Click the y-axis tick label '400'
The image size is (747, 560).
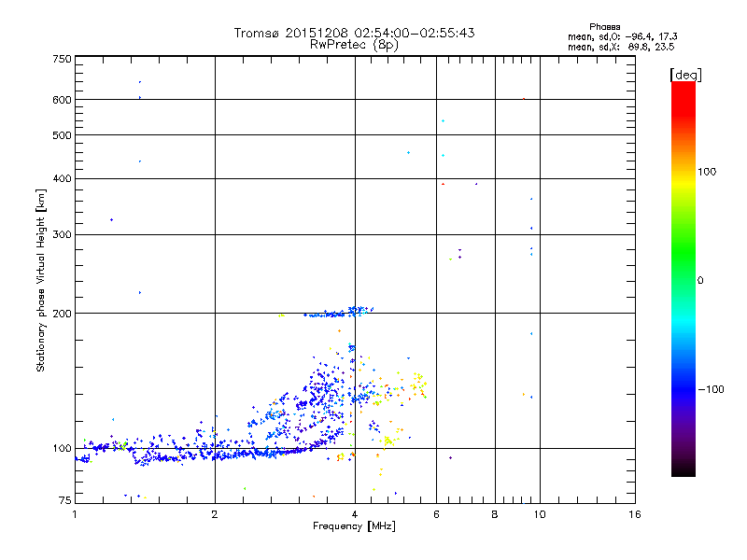click(x=62, y=178)
